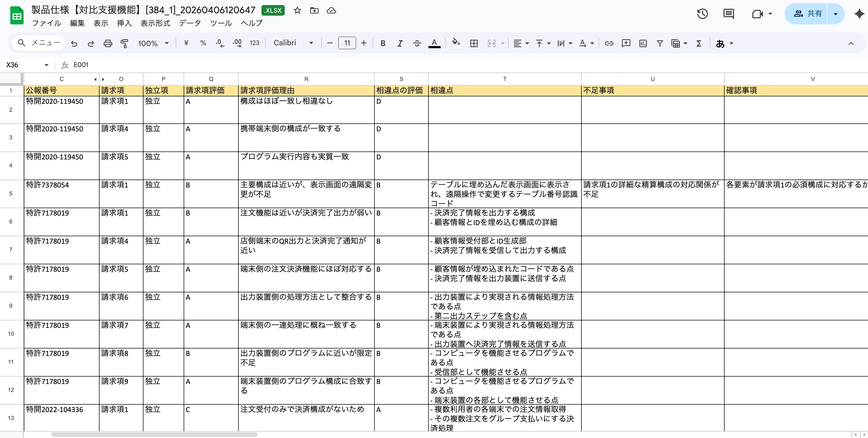Click the print icon
The image size is (868, 438).
pos(108,43)
